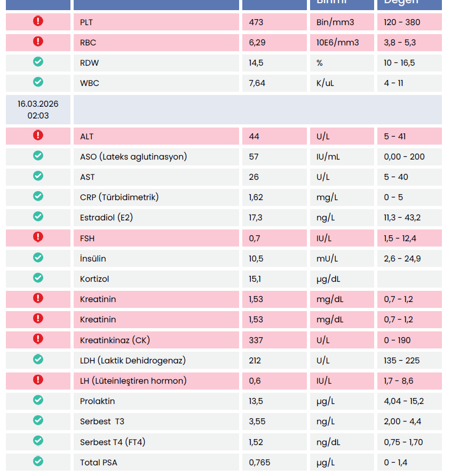The image size is (459, 476).
Task: Click the red alert icon beside LH hormone
Action: tap(38, 380)
